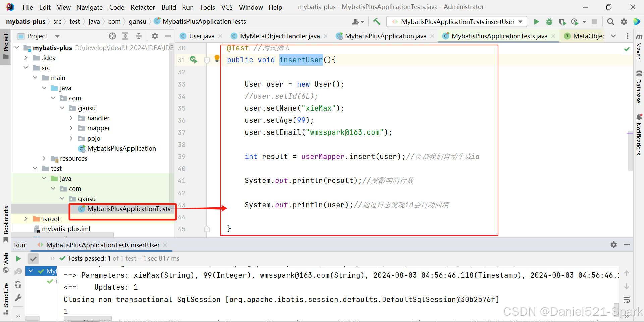
Task: Click the run test gutter icon on line 31
Action: (194, 60)
